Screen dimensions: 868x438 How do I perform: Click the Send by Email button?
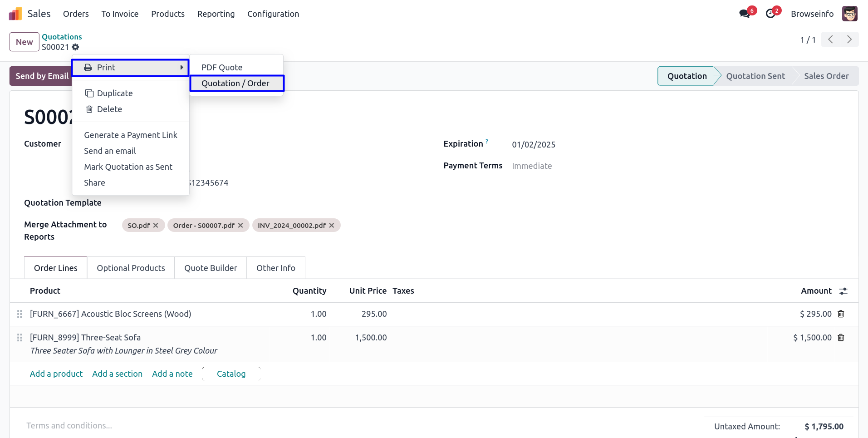42,76
